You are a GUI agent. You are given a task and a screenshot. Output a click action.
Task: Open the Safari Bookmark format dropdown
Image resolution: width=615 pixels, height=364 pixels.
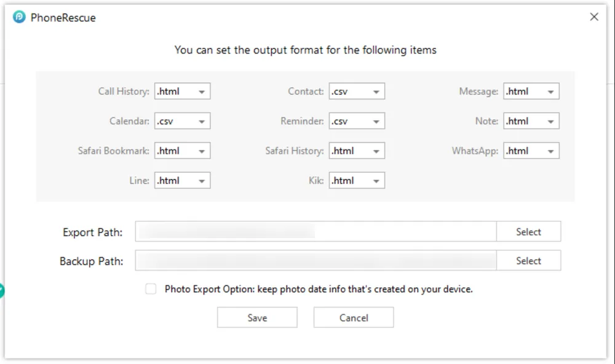pyautogui.click(x=183, y=151)
